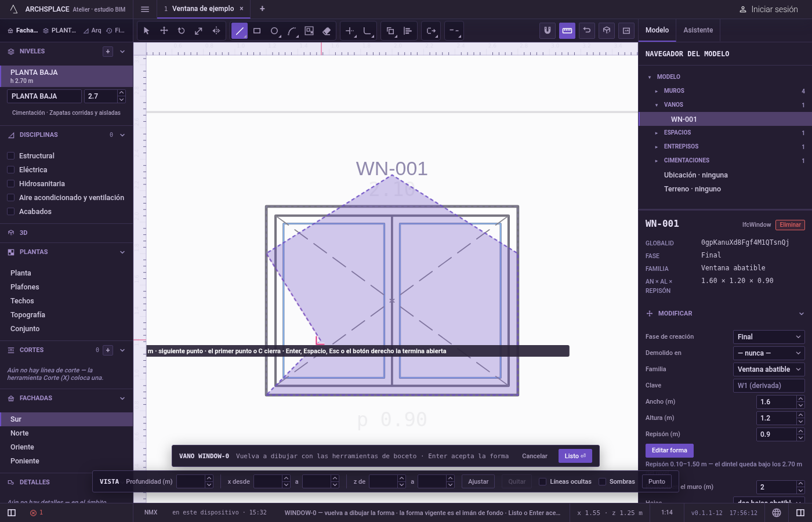Open the 3D cube view icon

pos(607,30)
